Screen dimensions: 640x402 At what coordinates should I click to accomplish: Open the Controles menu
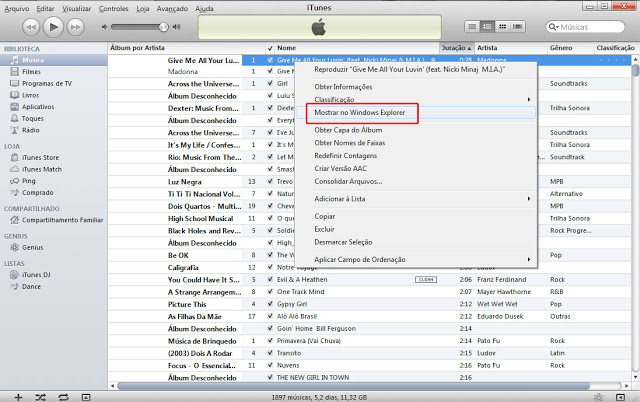pos(107,5)
